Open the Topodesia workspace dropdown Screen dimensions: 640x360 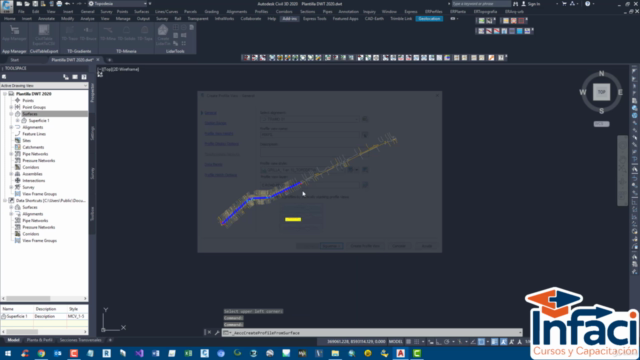[119, 4]
